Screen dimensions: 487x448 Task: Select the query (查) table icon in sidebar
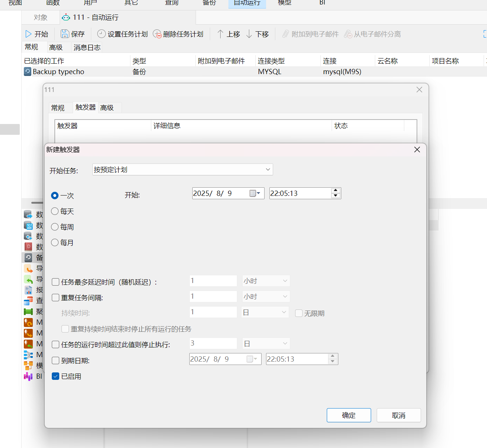pos(28,301)
